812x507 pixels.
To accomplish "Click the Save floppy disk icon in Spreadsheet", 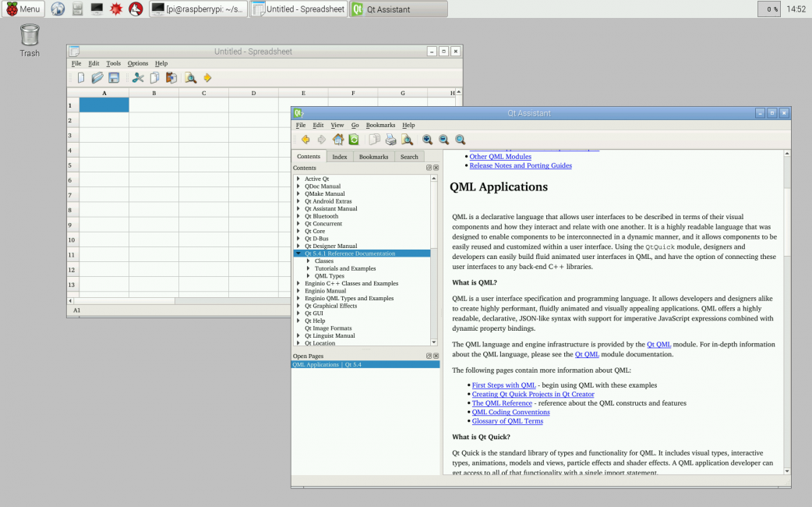I will point(114,78).
